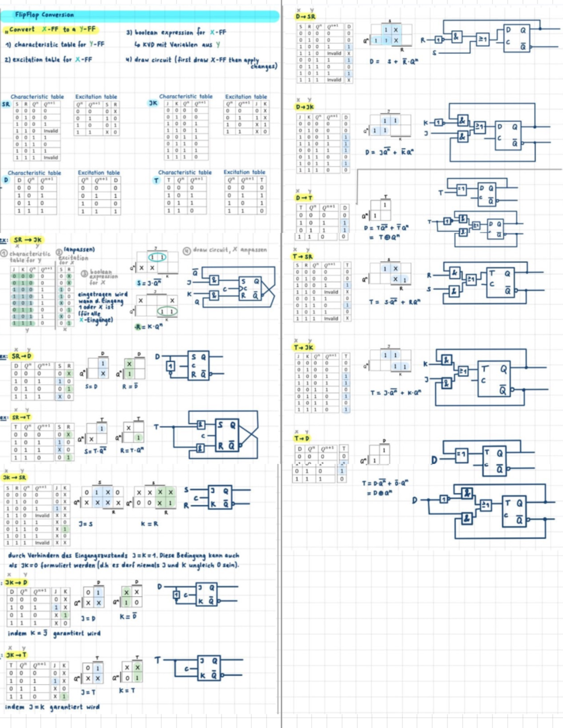Select the 'SR → JK' example heading
Image resolution: width=563 pixels, height=728 pixels.
(x=27, y=240)
